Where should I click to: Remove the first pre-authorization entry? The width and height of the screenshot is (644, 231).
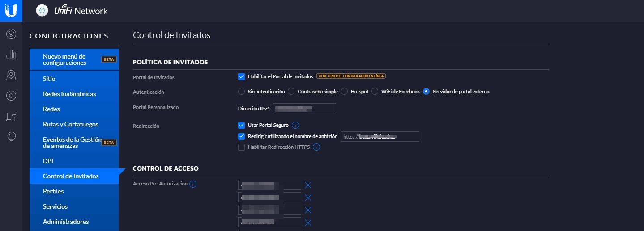pyautogui.click(x=308, y=185)
